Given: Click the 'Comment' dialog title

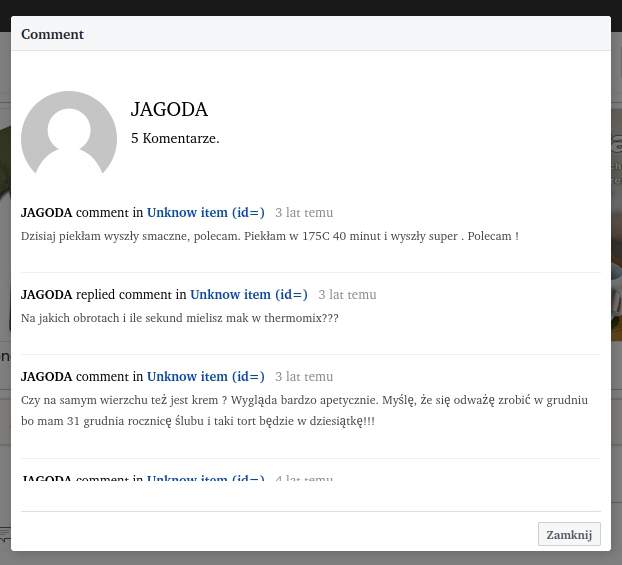Looking at the screenshot, I should tap(52, 34).
